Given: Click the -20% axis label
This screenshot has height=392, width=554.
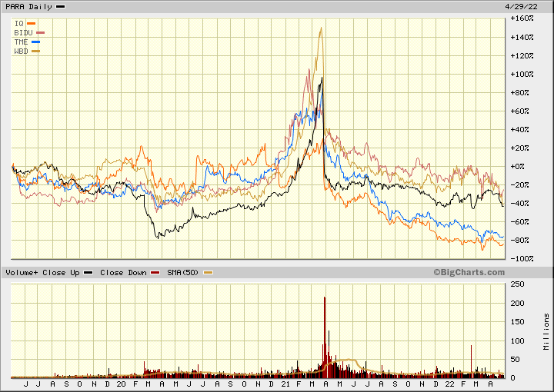Looking at the screenshot, I should (519, 185).
